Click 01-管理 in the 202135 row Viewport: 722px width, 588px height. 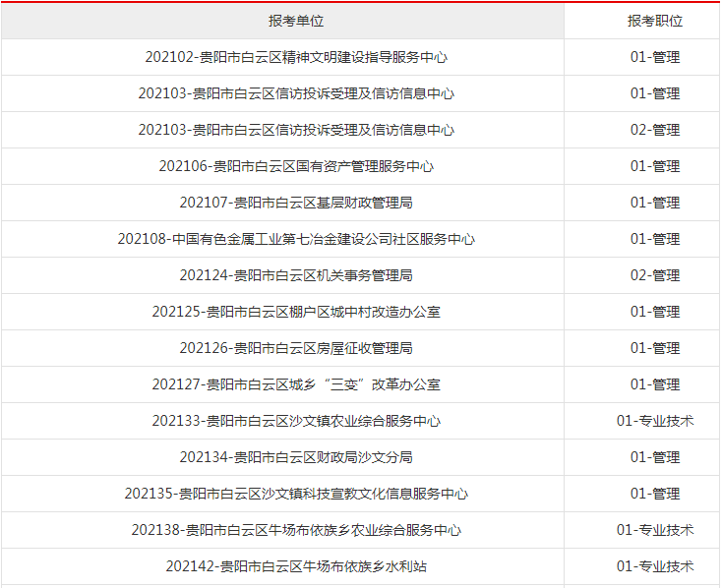point(655,494)
